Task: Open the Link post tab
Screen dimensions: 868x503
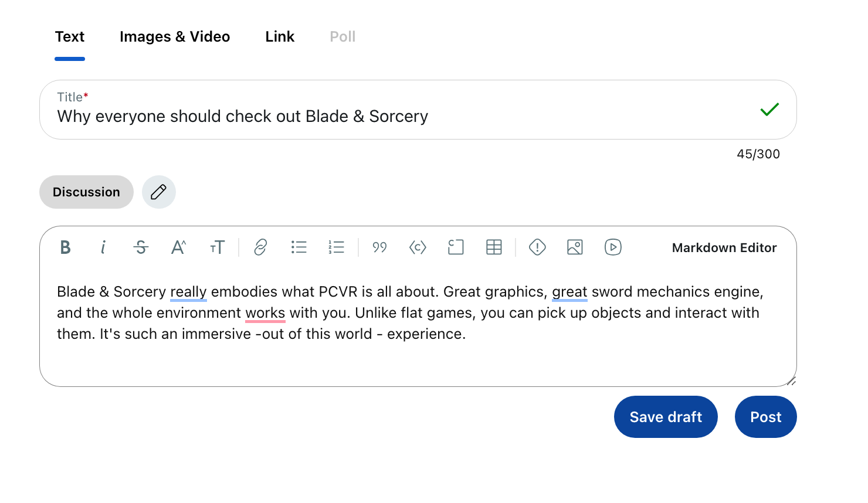Action: pos(280,37)
